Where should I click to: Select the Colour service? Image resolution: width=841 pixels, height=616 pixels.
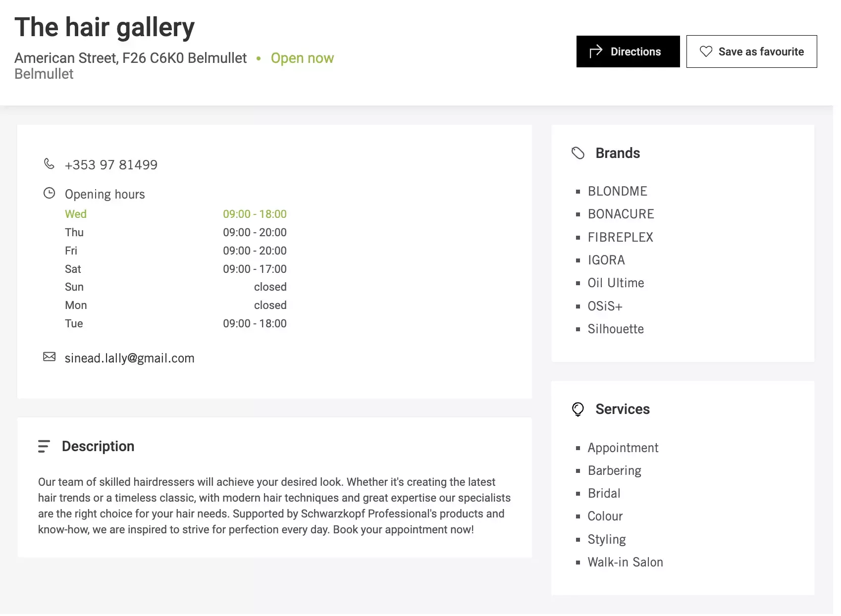point(605,516)
